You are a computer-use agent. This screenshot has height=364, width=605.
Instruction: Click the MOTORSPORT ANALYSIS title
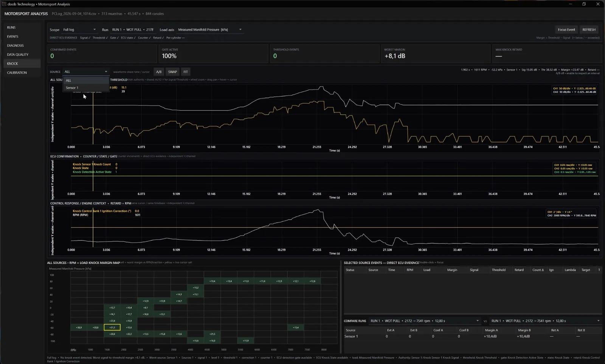click(26, 14)
